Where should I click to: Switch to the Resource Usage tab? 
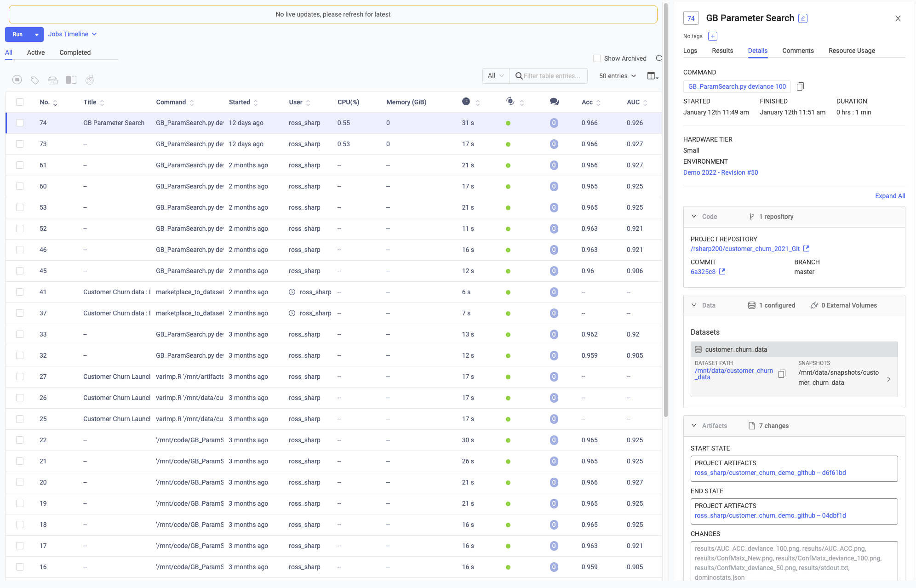[852, 51]
